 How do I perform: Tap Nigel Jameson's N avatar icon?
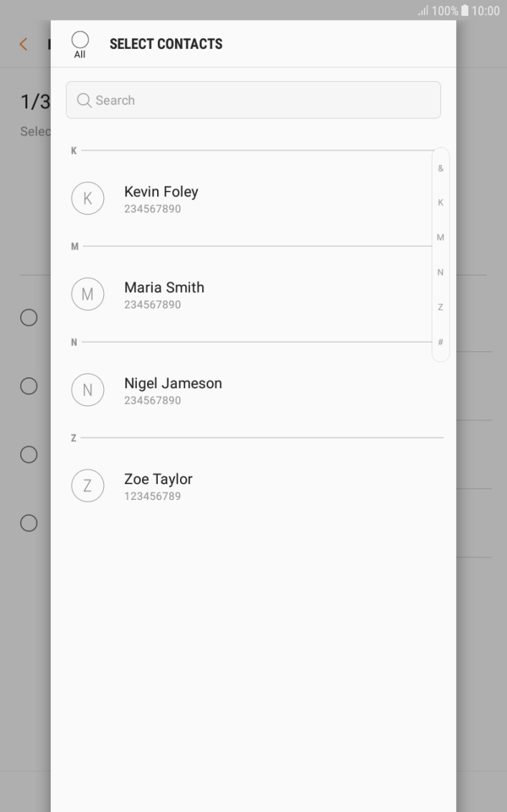click(87, 390)
